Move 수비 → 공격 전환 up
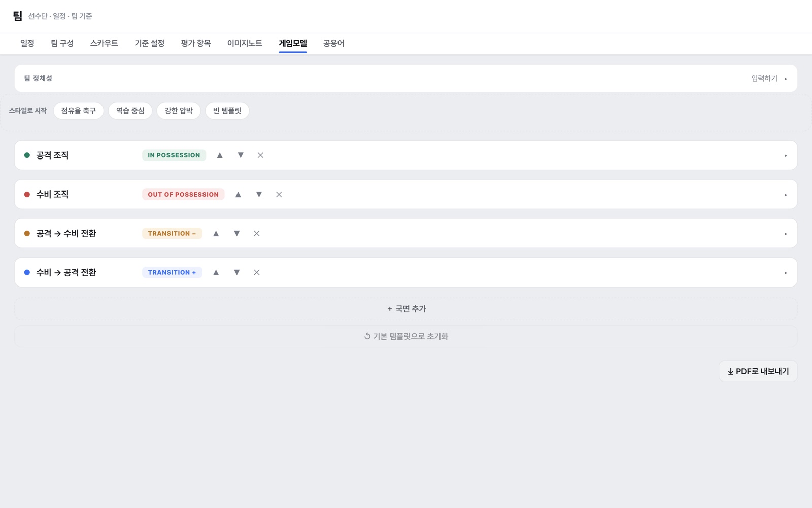 pos(216,273)
